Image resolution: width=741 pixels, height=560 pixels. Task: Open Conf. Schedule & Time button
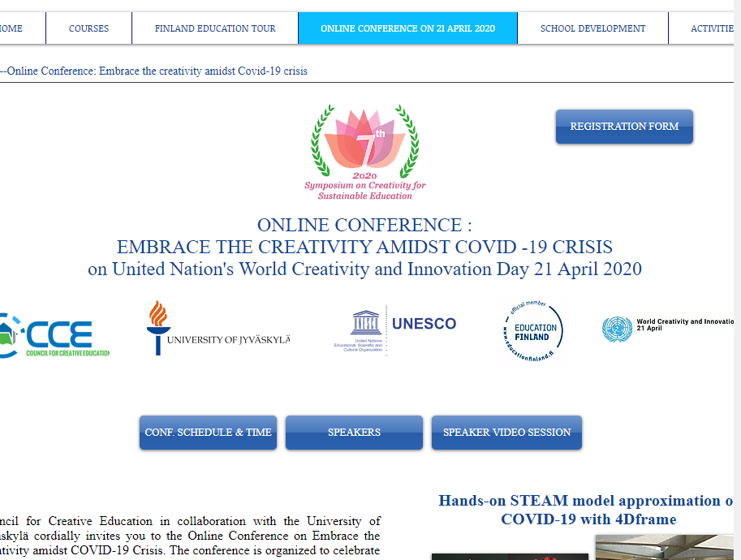(208, 433)
